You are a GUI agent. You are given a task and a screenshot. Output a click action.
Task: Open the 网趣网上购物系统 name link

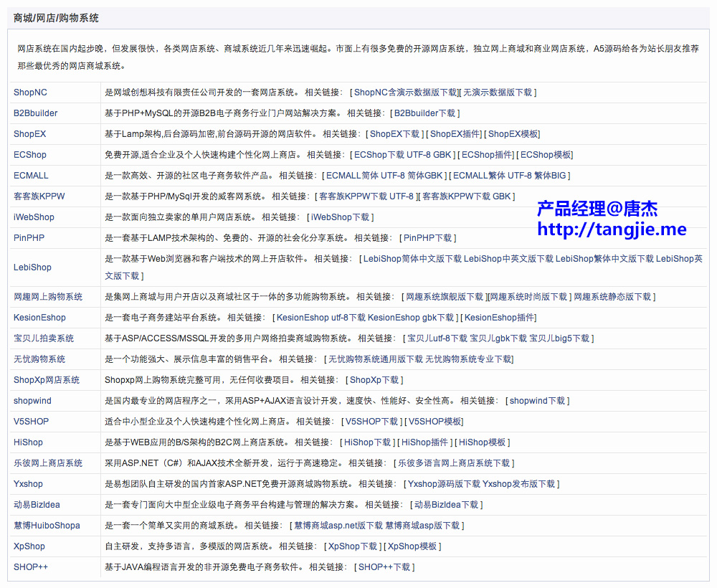[x=48, y=297]
